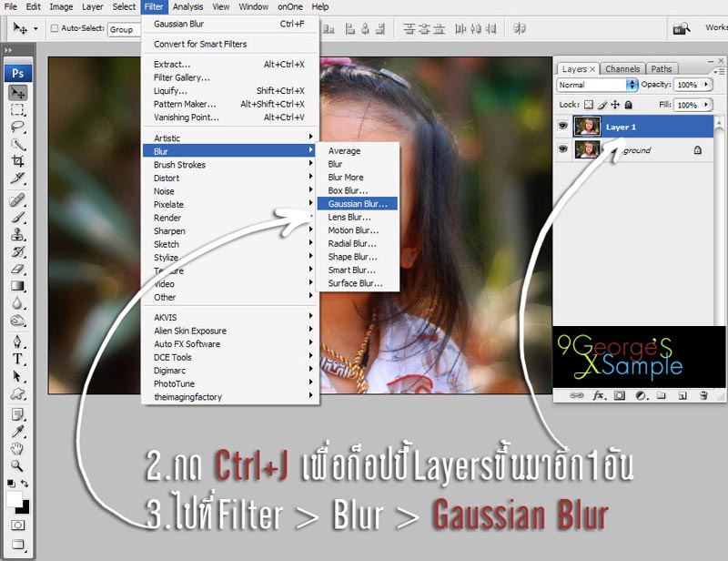Viewport: 728px width, 561px height.
Task: Select the Eyedropper tool
Action: click(17, 432)
